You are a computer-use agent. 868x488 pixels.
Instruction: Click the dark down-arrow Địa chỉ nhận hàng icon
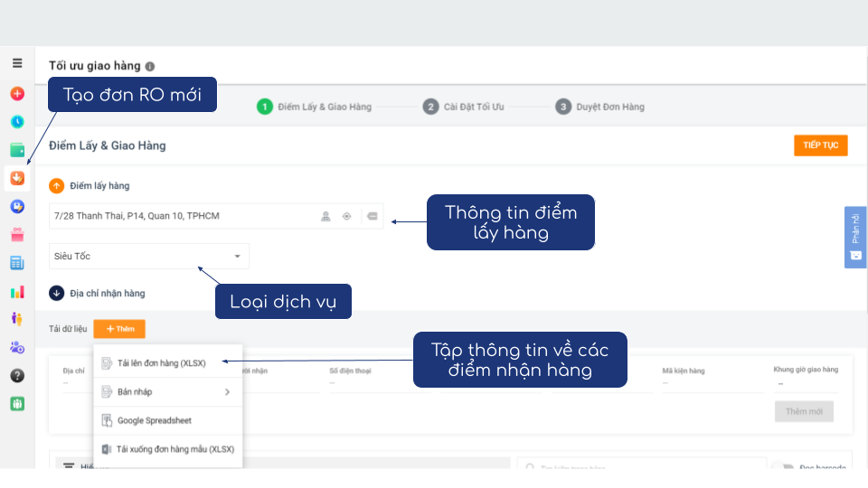tap(56, 293)
